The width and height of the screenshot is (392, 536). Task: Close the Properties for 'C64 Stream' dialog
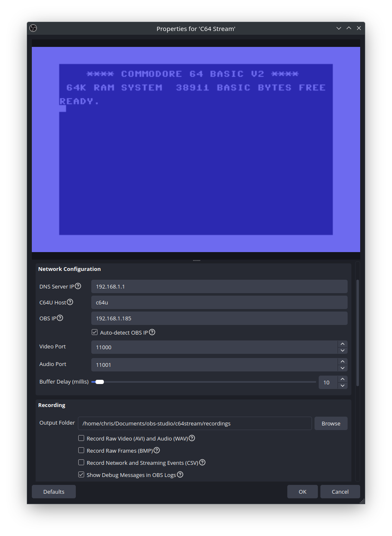click(359, 28)
